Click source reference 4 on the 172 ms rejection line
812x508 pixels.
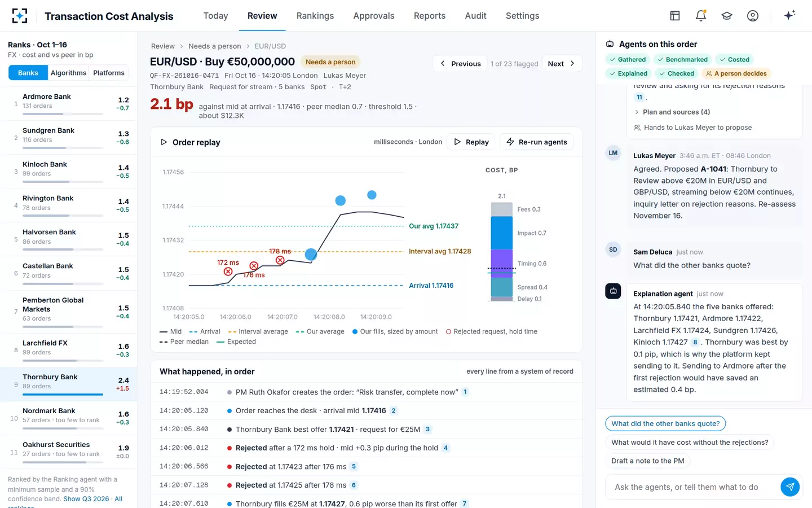pyautogui.click(x=445, y=448)
